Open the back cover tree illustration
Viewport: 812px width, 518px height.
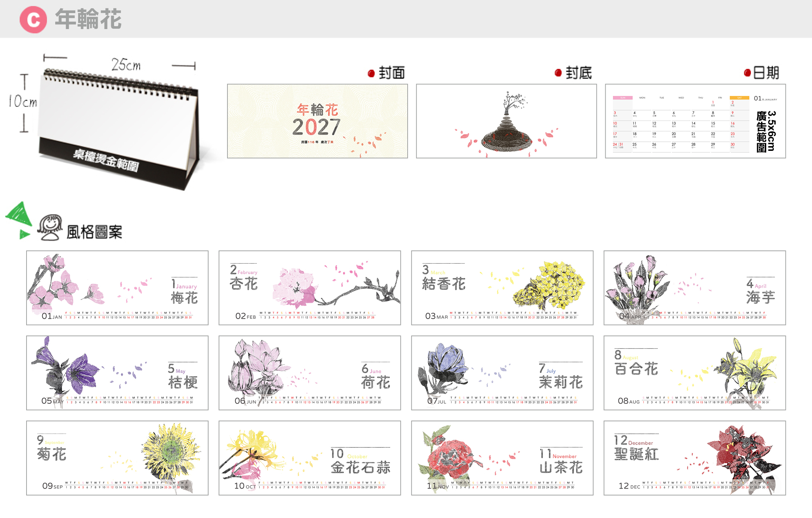point(506,121)
